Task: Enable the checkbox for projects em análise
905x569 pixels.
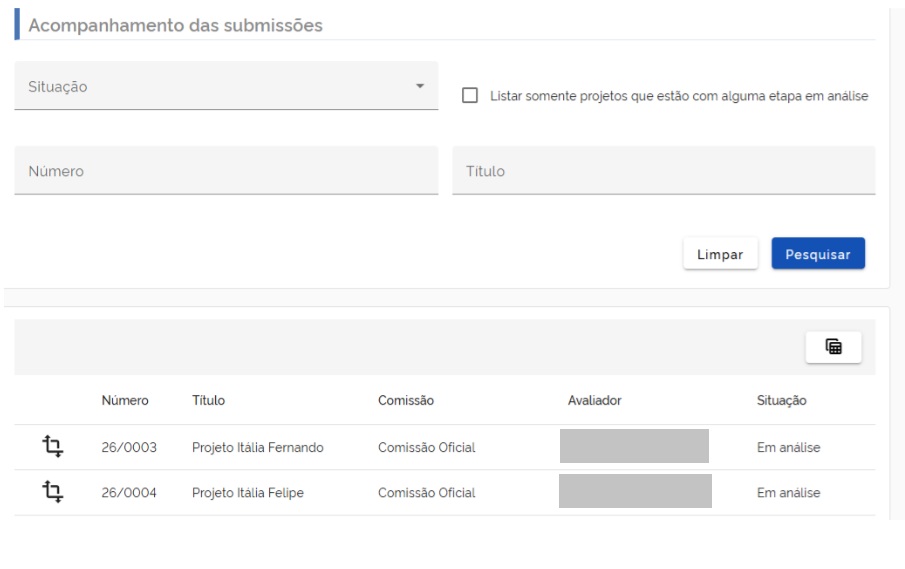Action: coord(469,96)
